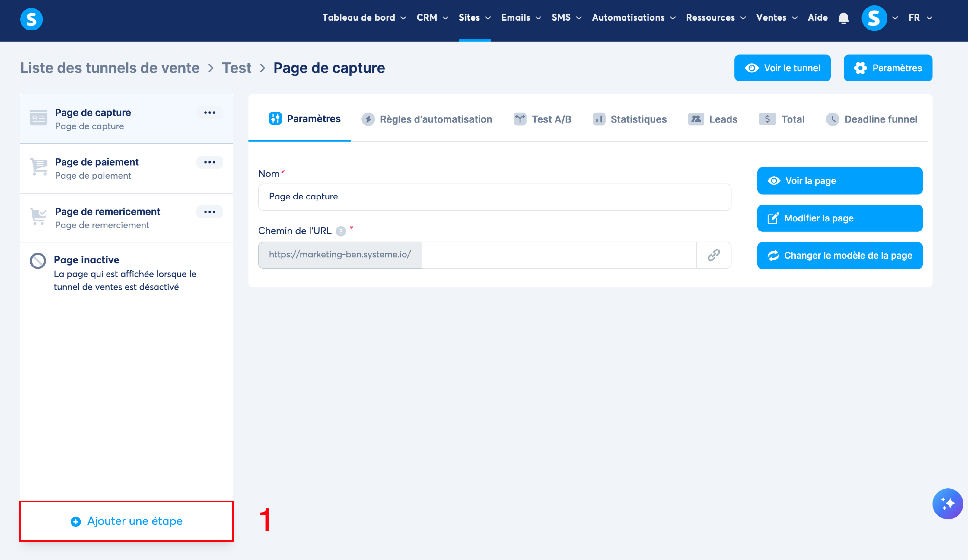Click the URL path help question icon
968x560 pixels.
341,231
